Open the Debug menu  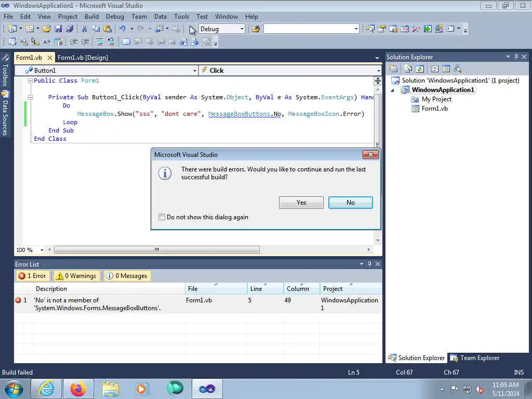[x=115, y=17]
